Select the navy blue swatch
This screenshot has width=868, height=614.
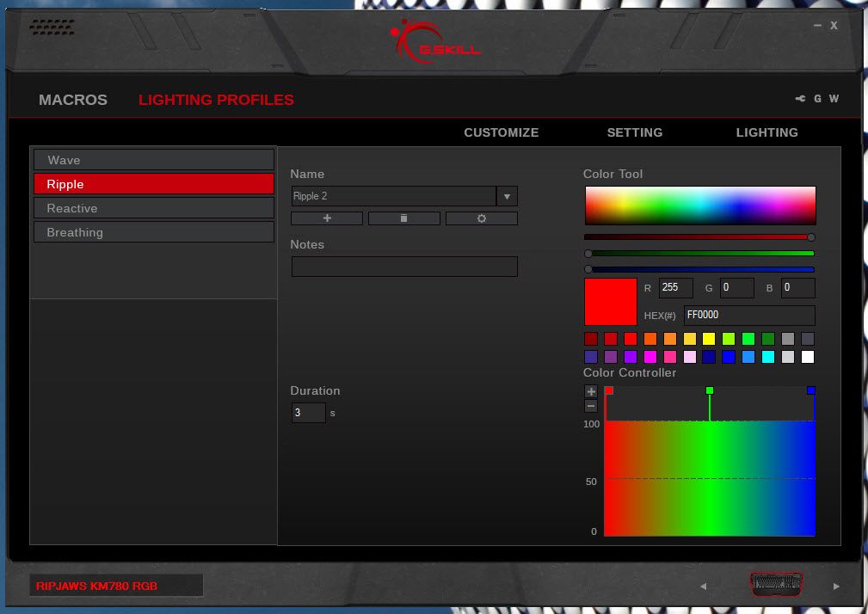tap(709, 357)
